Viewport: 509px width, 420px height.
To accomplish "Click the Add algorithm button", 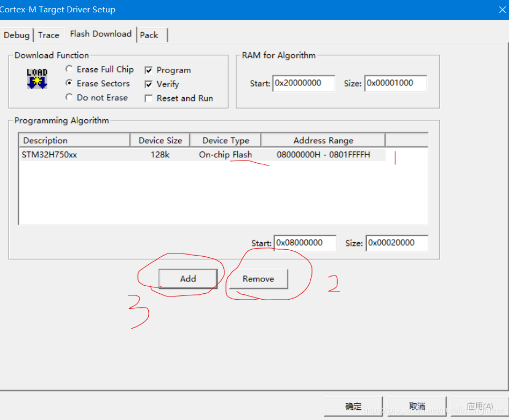I will tap(188, 279).
